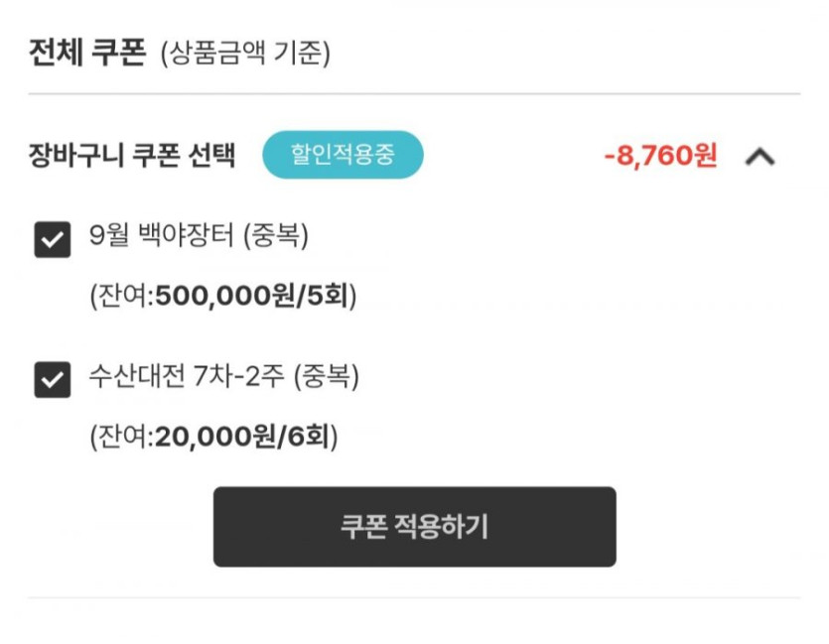This screenshot has height=644, width=829.
Task: Select the 9월 백야장터 (중복) coupon label
Action: (198, 238)
